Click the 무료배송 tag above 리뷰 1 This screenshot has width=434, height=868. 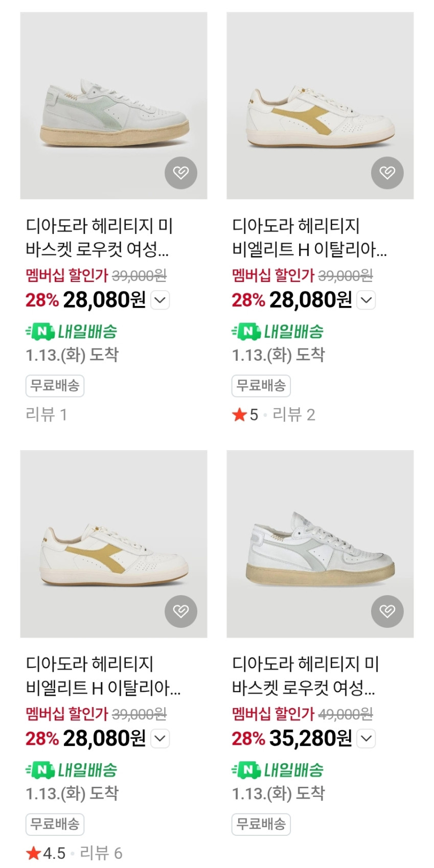click(55, 386)
